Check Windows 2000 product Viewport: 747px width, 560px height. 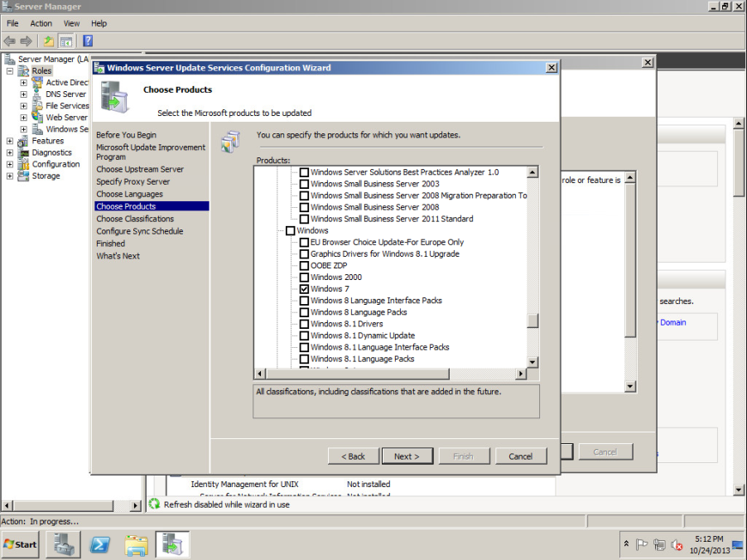point(304,278)
